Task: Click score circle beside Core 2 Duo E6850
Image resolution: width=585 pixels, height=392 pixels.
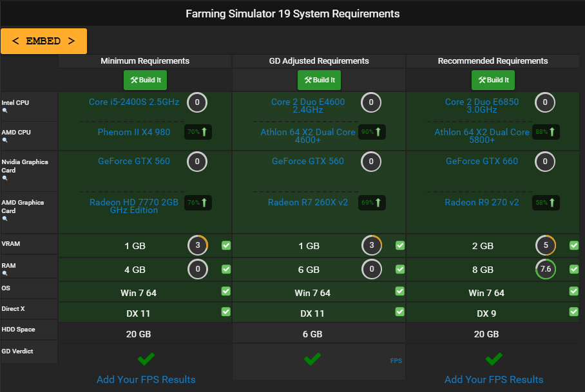Action: [x=544, y=102]
